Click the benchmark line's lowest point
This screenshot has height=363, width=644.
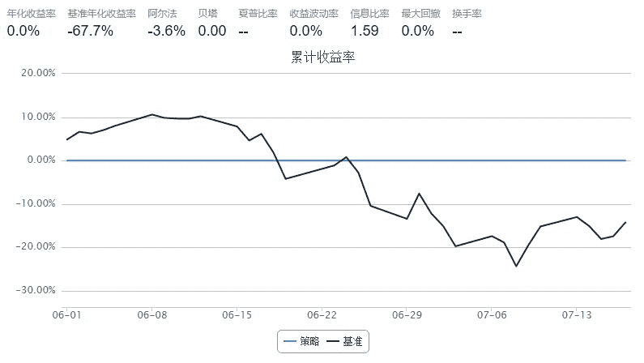point(516,266)
